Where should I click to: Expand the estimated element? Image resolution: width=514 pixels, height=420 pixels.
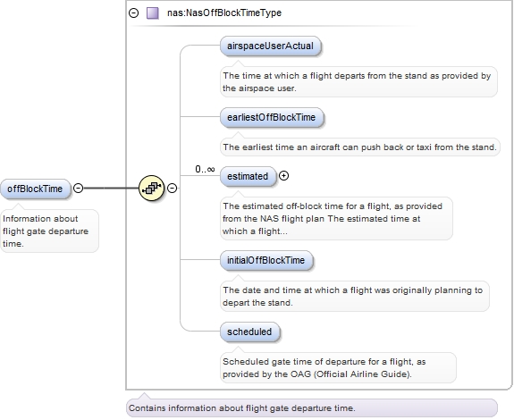(284, 176)
